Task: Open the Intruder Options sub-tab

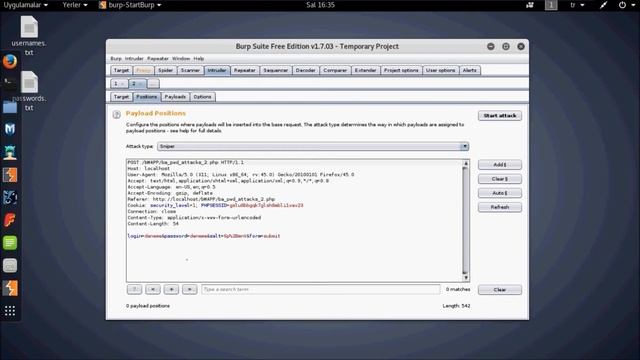Action: point(202,97)
